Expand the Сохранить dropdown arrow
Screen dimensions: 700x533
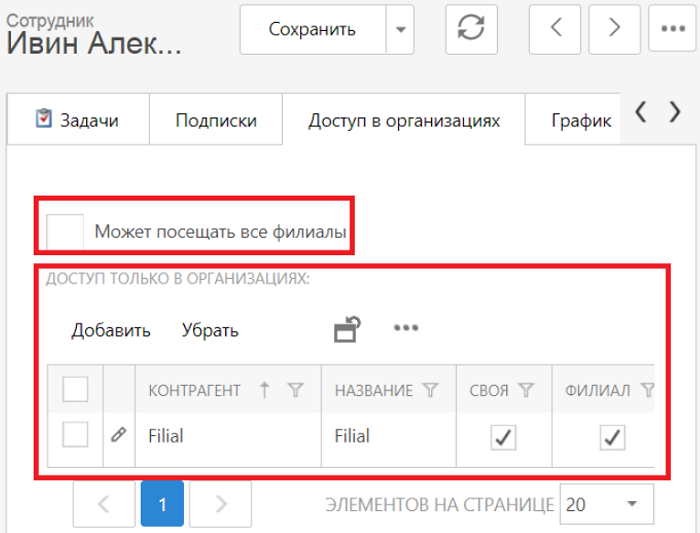400,30
